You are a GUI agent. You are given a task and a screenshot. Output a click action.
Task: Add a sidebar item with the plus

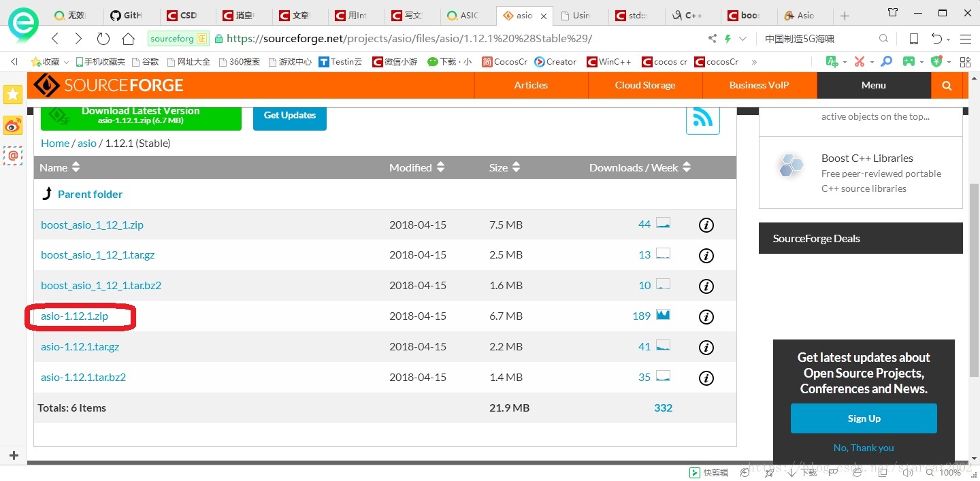click(14, 455)
